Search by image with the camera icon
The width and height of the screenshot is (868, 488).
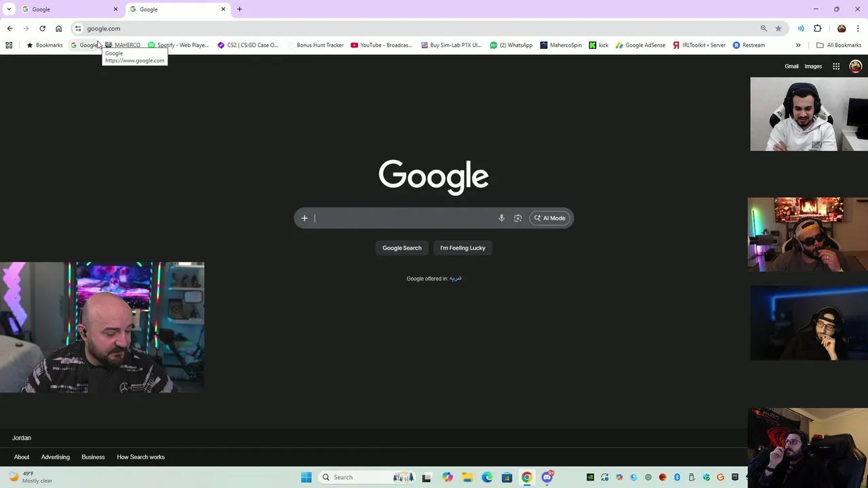click(x=518, y=218)
